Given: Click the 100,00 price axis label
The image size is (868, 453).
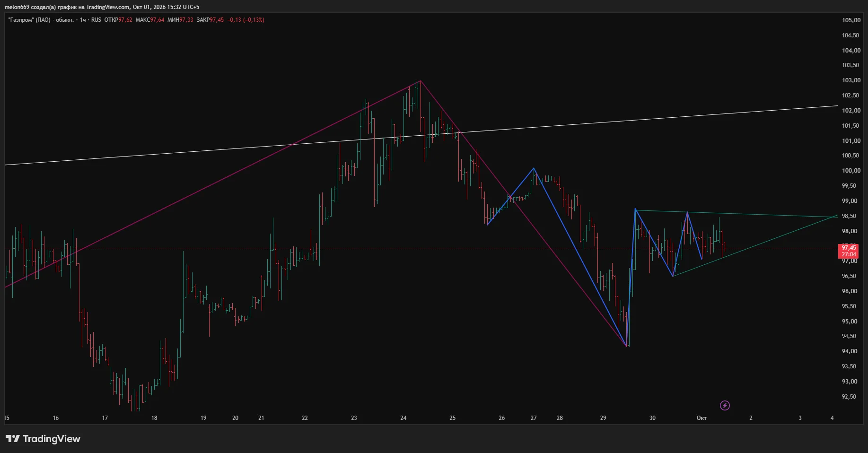Looking at the screenshot, I should point(851,171).
